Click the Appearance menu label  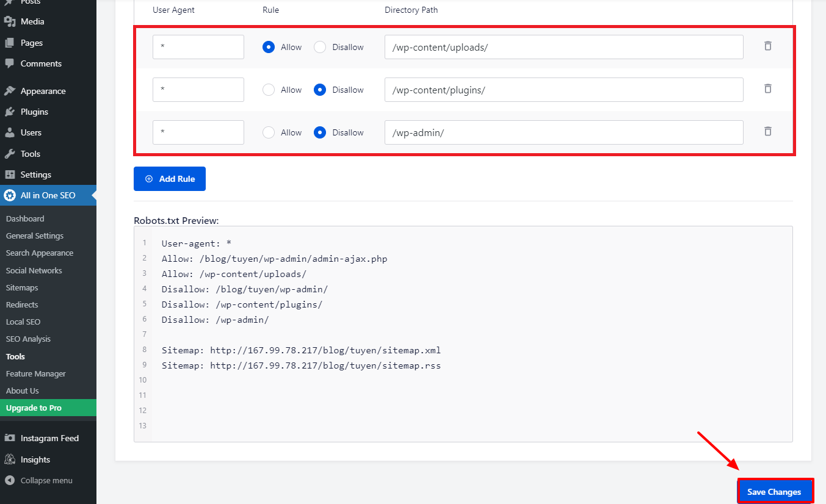click(43, 91)
